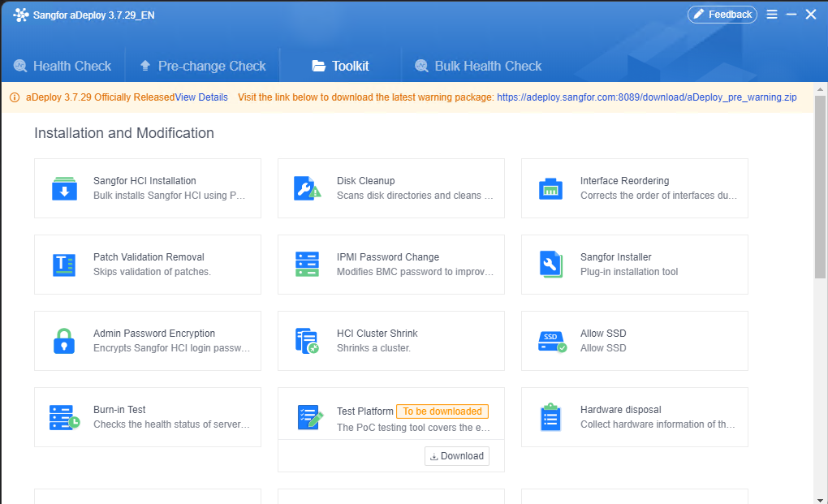Click the Test Platform checklist pencil icon
Image resolution: width=828 pixels, height=504 pixels.
[x=310, y=417]
